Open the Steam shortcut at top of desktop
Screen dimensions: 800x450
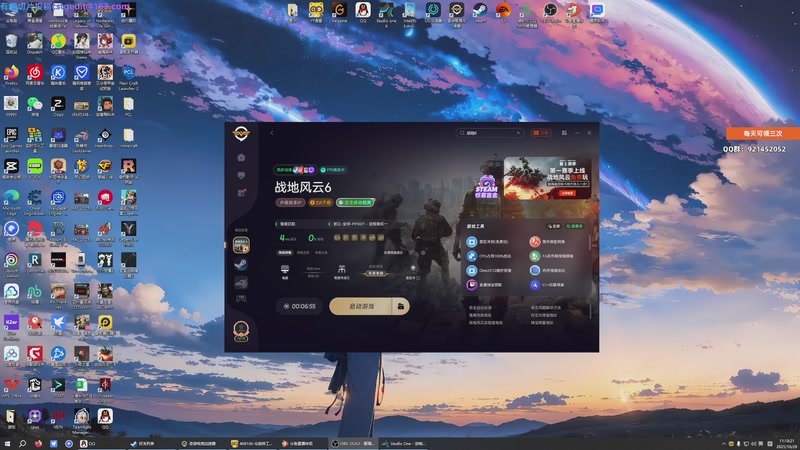[480, 12]
